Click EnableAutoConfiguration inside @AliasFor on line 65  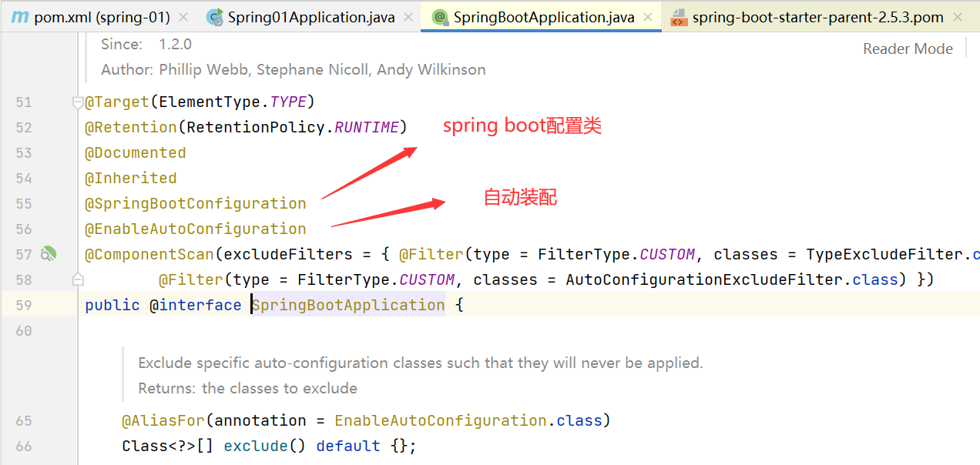pos(441,420)
